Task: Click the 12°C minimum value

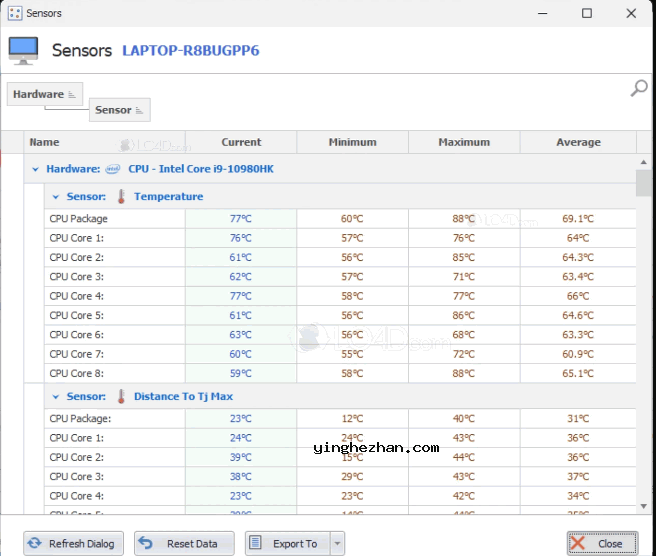Action: click(x=352, y=419)
